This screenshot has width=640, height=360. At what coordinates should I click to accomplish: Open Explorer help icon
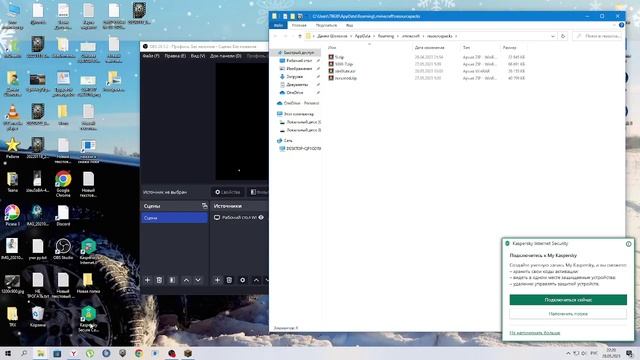pyautogui.click(x=621, y=25)
